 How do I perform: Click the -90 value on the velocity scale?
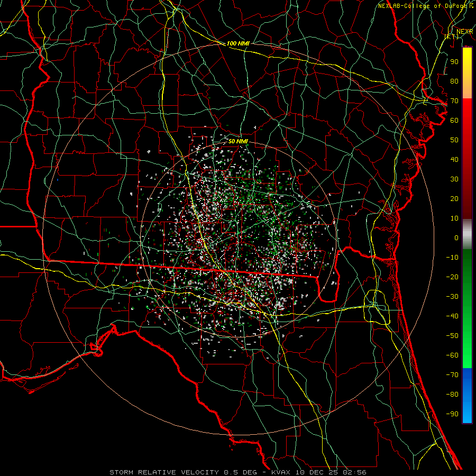tap(452, 414)
